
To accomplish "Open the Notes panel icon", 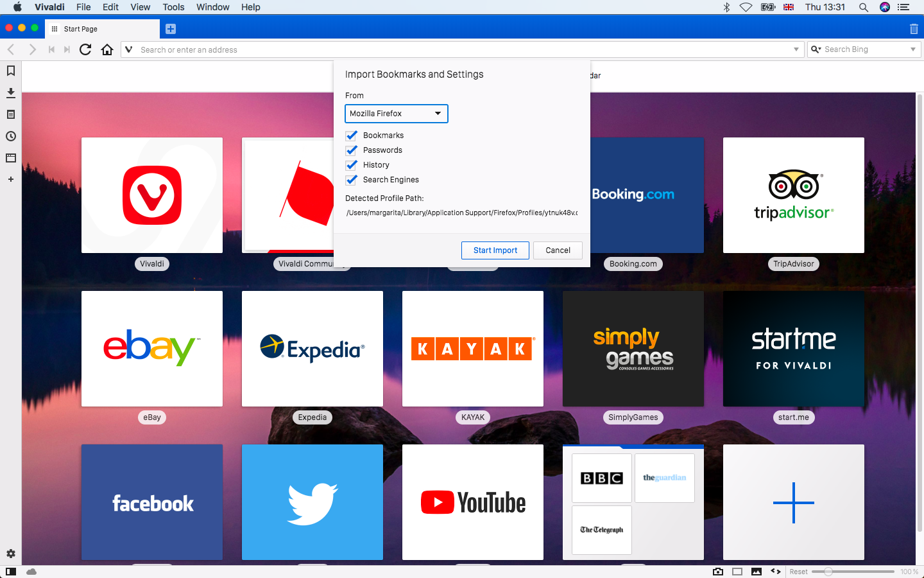I will tap(11, 114).
